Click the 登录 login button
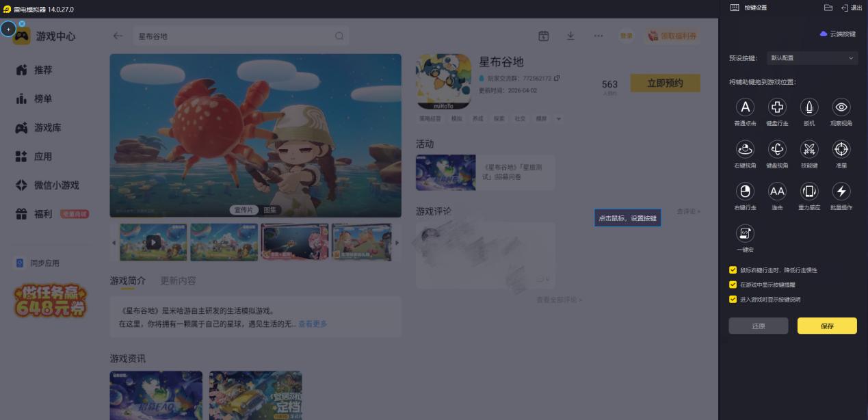The height and width of the screenshot is (420, 868). tap(627, 36)
